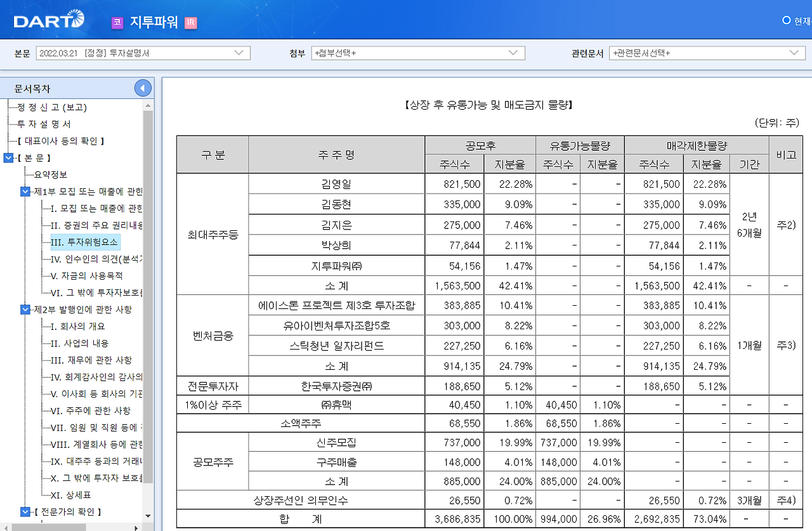Collapse the 문서목차 sidebar with the round arrow
Screen dimensions: 812x531
[x=143, y=88]
